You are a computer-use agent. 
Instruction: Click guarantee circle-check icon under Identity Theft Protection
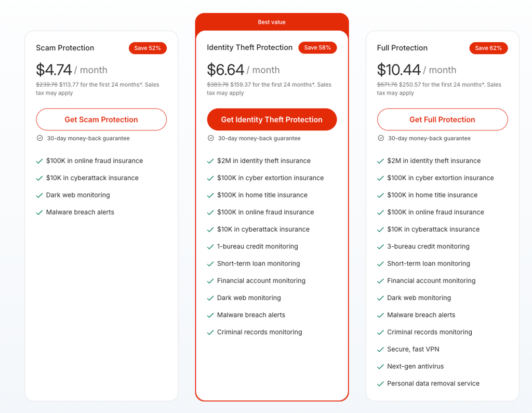[211, 138]
